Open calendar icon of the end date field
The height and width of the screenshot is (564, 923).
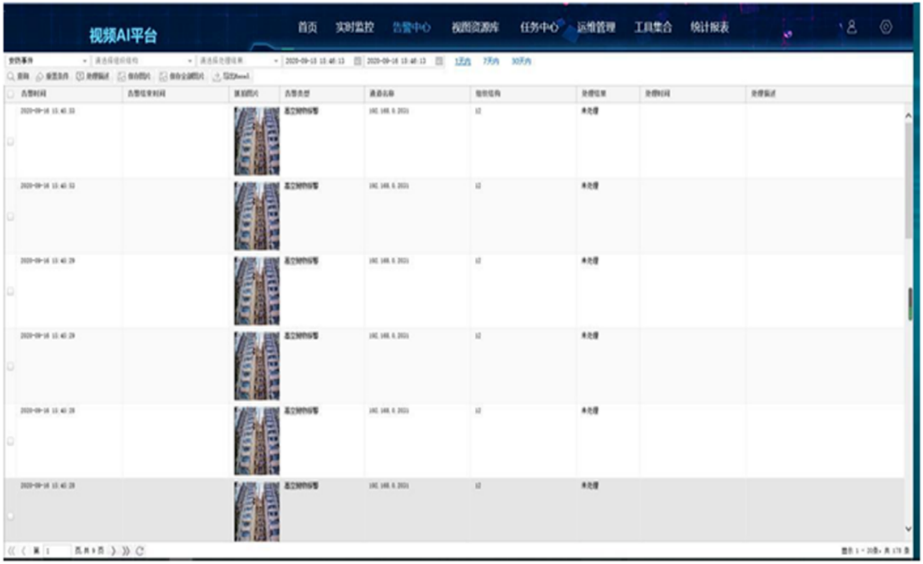point(439,61)
